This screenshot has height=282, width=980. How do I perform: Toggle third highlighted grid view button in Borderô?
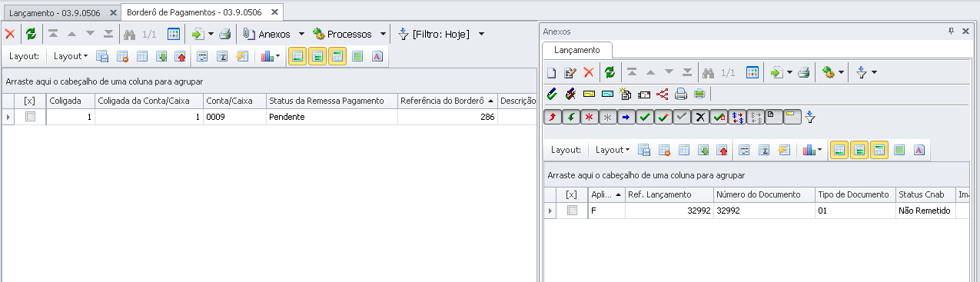[x=337, y=56]
